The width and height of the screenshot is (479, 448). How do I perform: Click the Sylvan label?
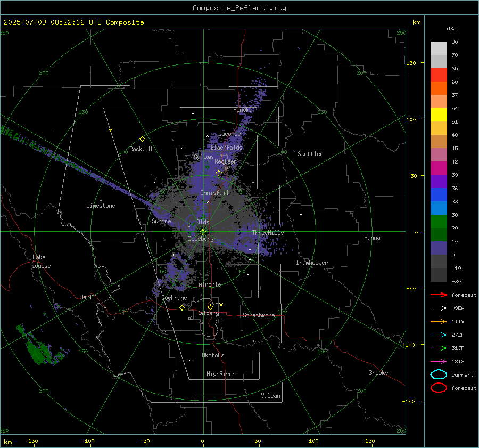(x=203, y=157)
